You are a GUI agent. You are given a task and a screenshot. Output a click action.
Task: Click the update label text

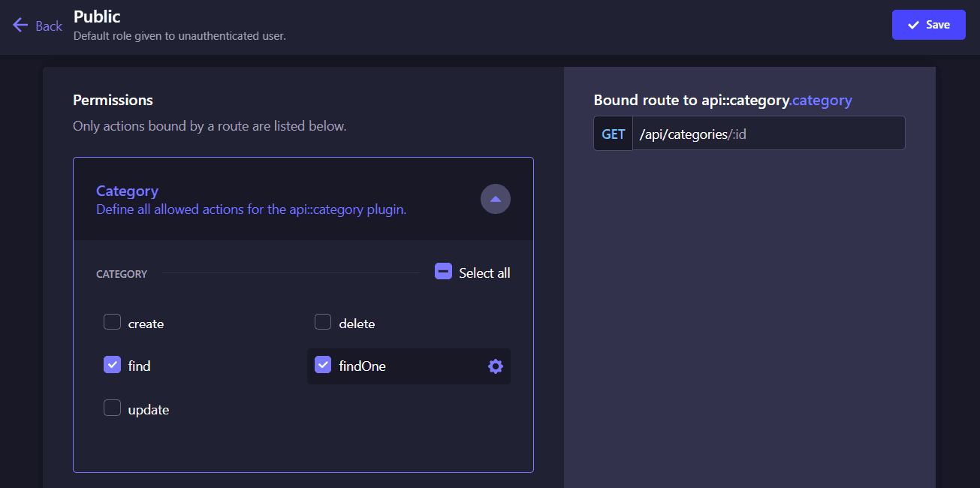click(x=149, y=410)
